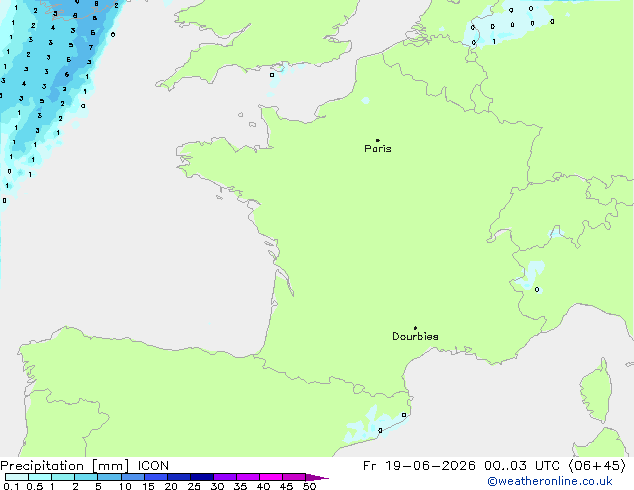Select the 30–35 mm purple legend swatch
Screen dimensions: 634x490
tap(224, 477)
